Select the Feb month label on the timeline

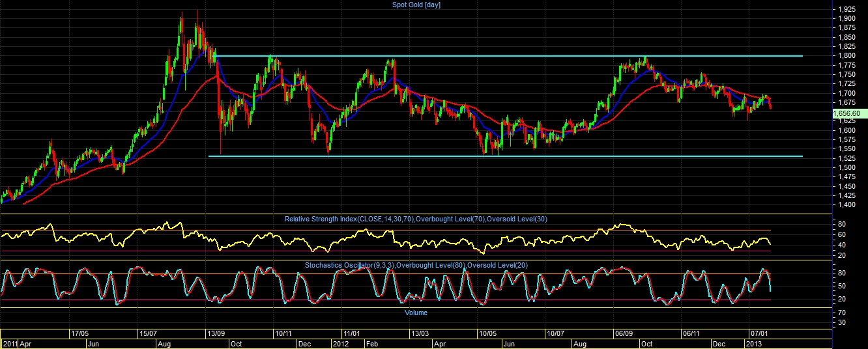click(371, 343)
